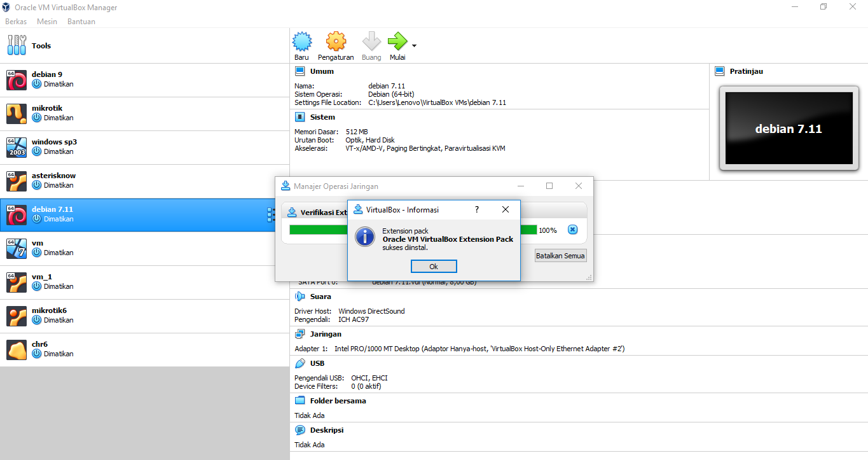Click the Pratinjau section header

(747, 71)
